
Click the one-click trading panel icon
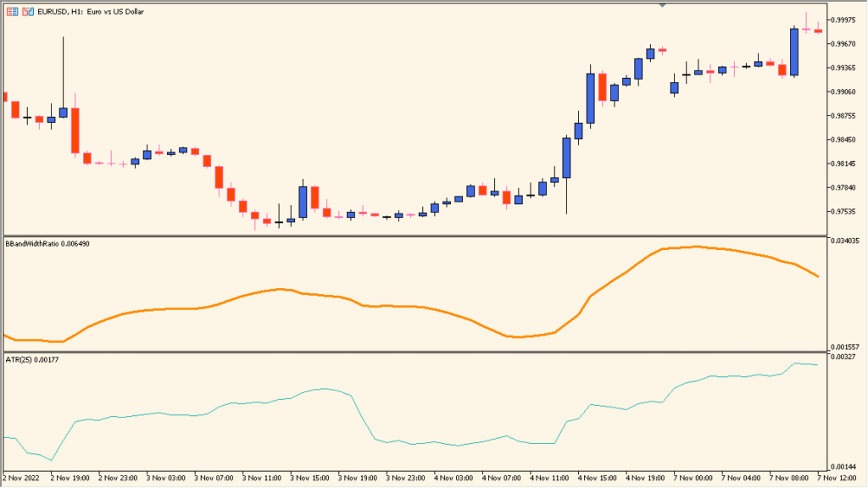click(x=28, y=11)
